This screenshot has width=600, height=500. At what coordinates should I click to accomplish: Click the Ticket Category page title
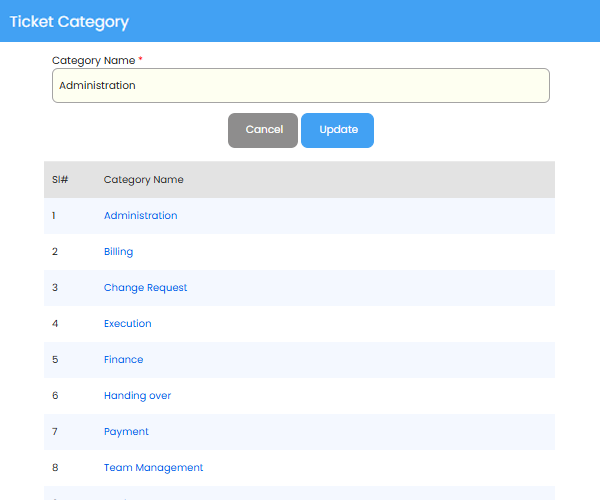click(69, 22)
